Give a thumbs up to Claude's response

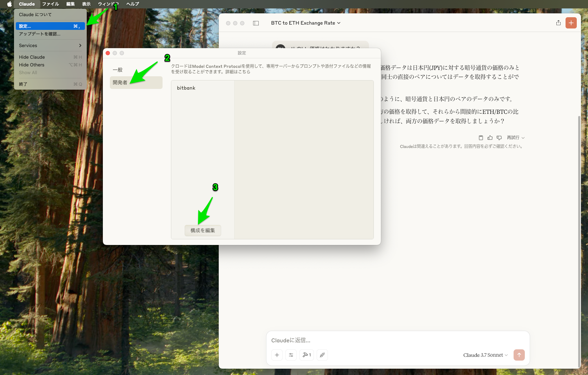(490, 137)
